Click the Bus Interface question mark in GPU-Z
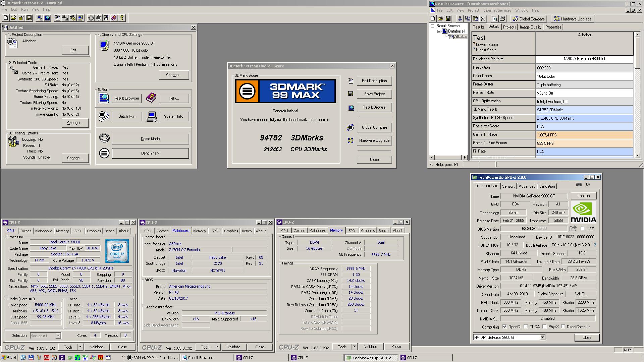Viewport: 644px width, 362px height. point(595,245)
